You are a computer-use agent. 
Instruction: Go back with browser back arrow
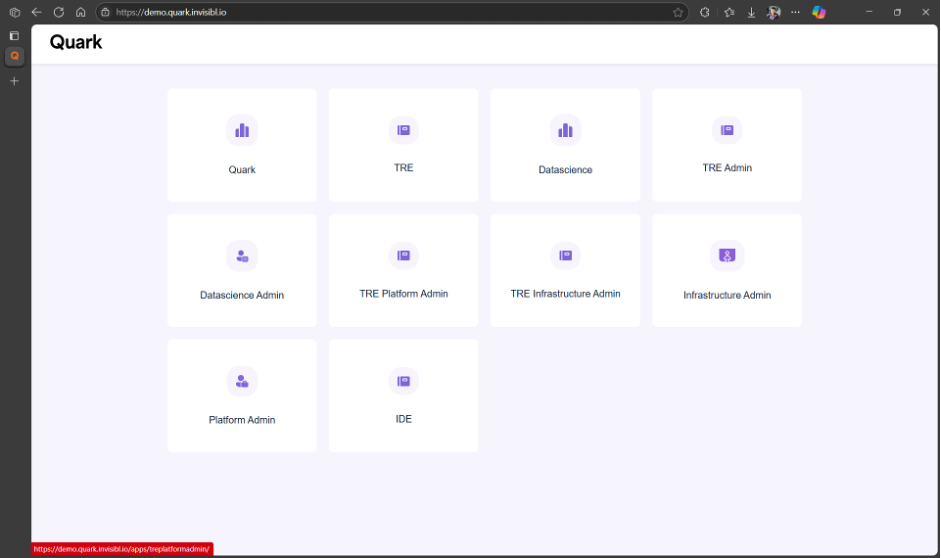click(37, 12)
